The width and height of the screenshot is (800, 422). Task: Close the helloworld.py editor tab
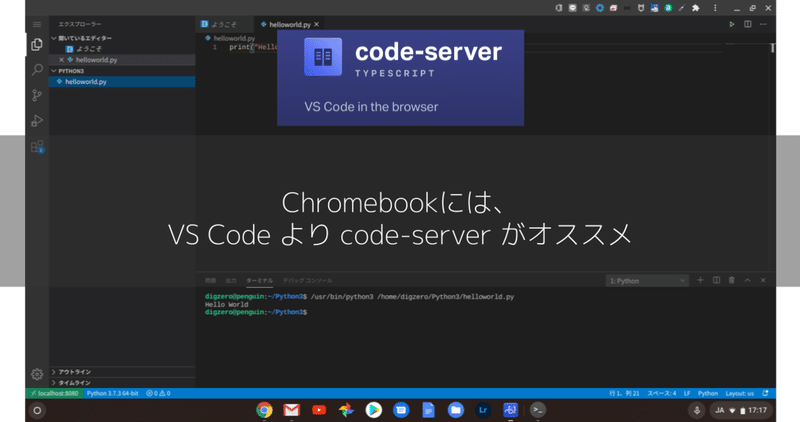[316, 24]
